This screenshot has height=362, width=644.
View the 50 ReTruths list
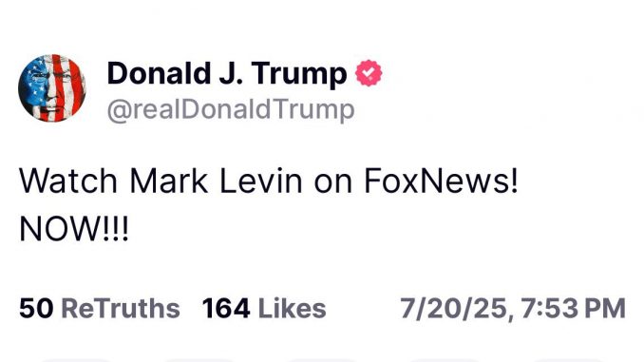click(100, 309)
